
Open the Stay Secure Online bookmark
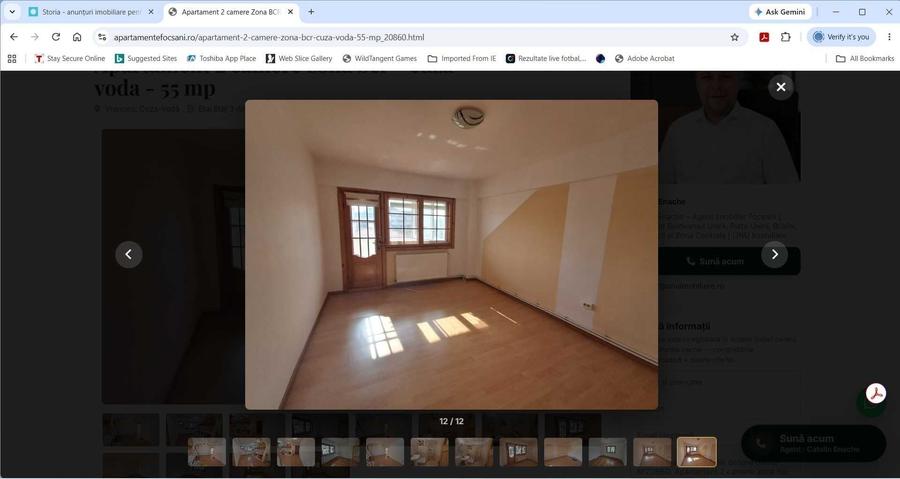(x=69, y=59)
